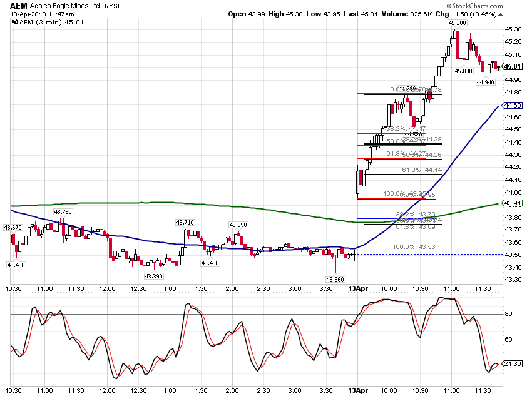Click the AEM ticker symbol title
Image resolution: width=532 pixels, height=396 pixels.
18,6
